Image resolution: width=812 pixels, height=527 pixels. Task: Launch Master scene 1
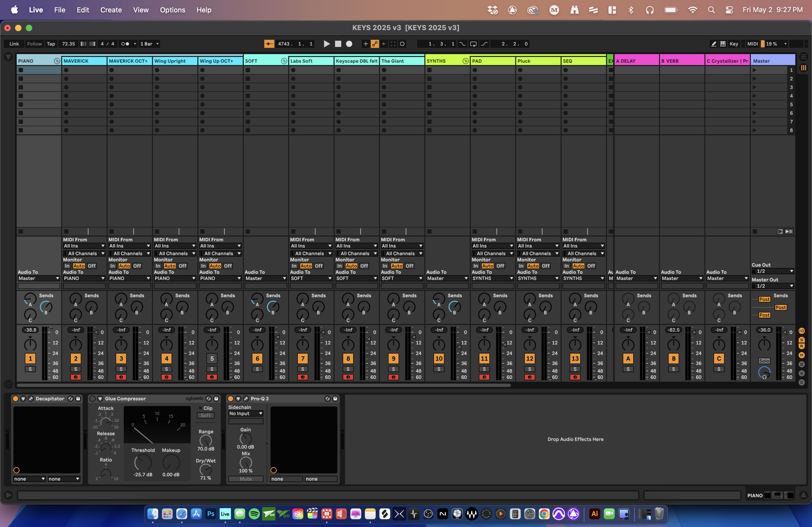pyautogui.click(x=755, y=70)
